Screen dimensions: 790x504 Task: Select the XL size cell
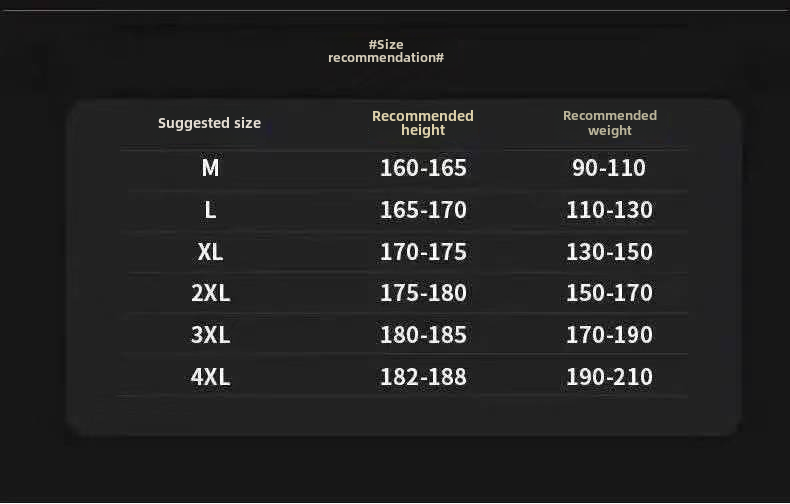click(210, 252)
